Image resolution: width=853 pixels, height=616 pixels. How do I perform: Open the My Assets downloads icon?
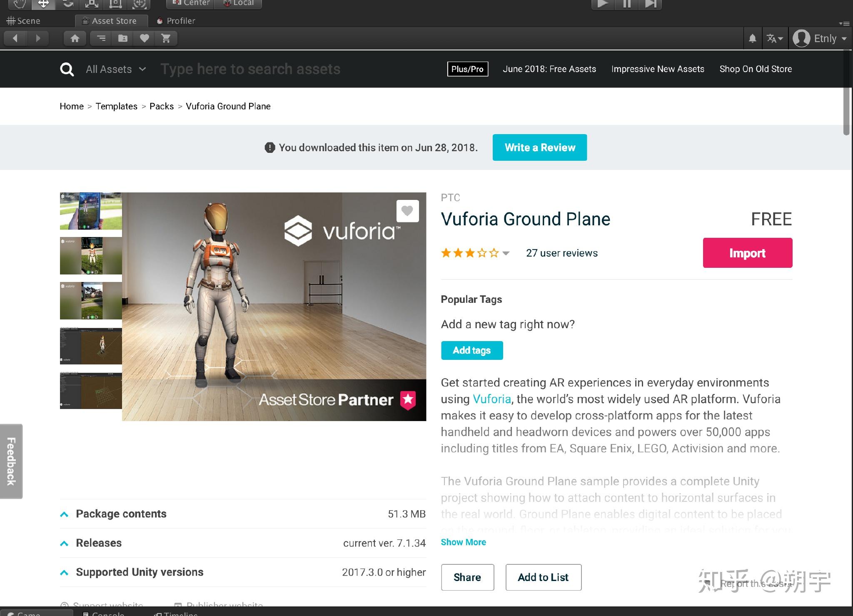(x=123, y=38)
